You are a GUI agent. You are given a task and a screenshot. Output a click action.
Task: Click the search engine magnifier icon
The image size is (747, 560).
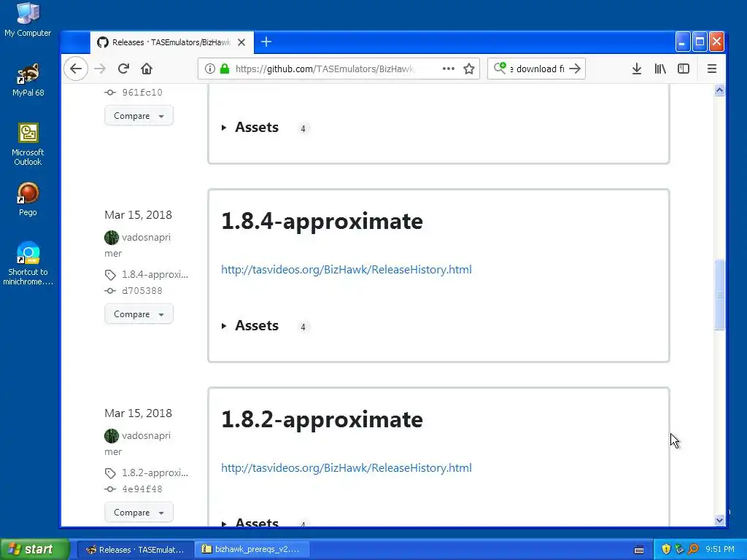[x=500, y=68]
